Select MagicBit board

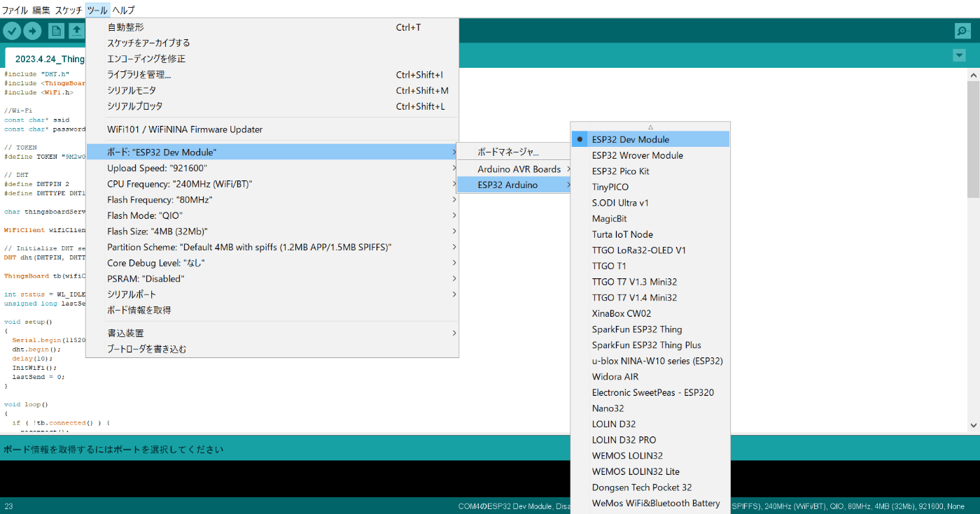point(651,219)
